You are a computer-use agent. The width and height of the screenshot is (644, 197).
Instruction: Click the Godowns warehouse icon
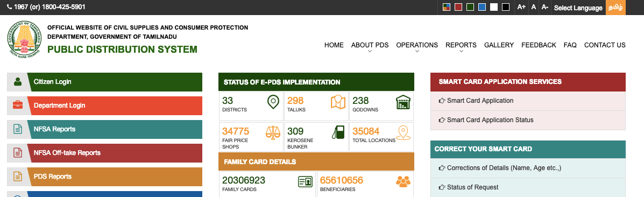[404, 102]
